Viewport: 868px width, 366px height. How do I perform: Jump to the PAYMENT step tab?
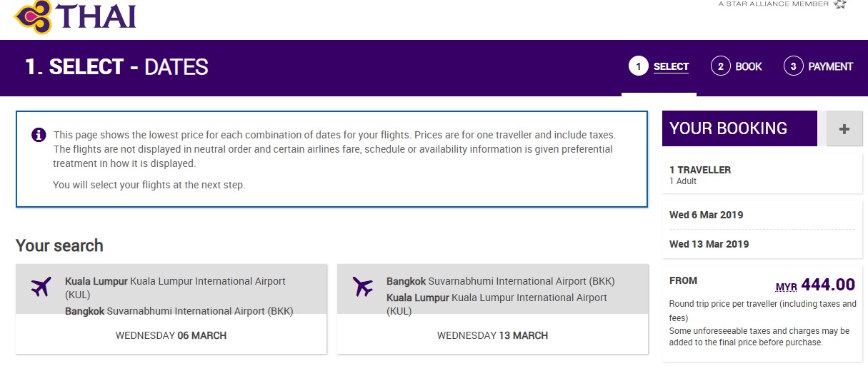point(830,66)
